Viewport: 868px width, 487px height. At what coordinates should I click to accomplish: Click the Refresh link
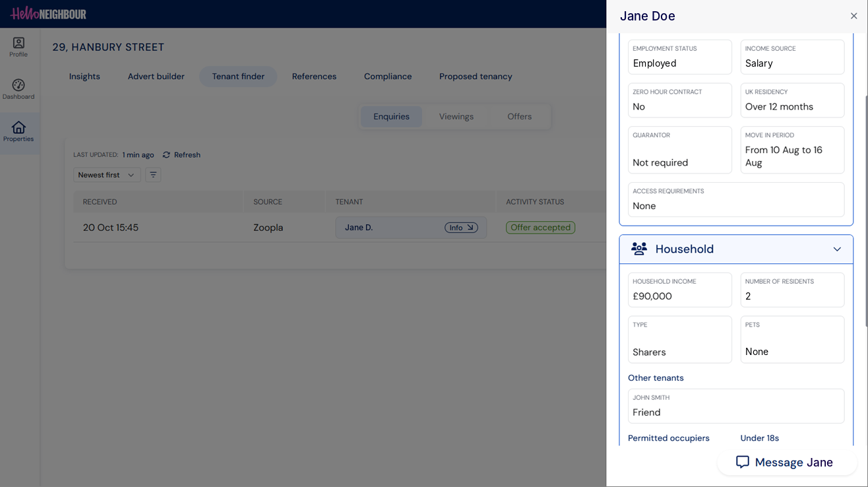(x=181, y=155)
